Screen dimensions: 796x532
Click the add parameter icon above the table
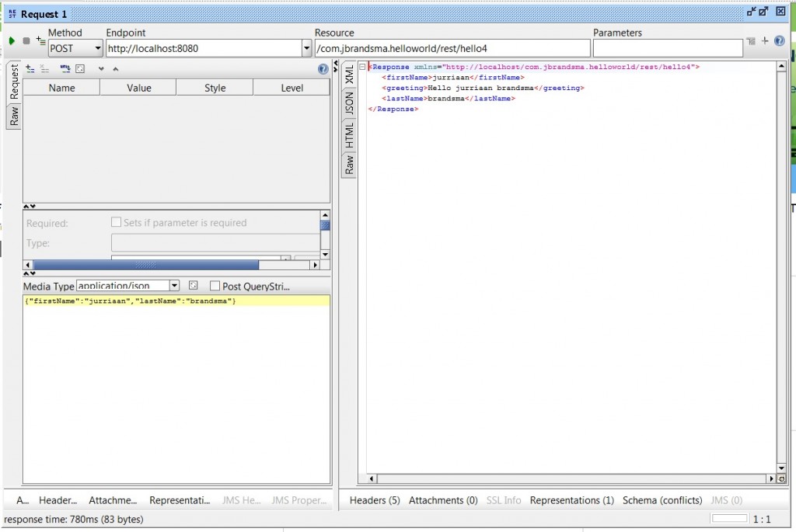[x=30, y=69]
